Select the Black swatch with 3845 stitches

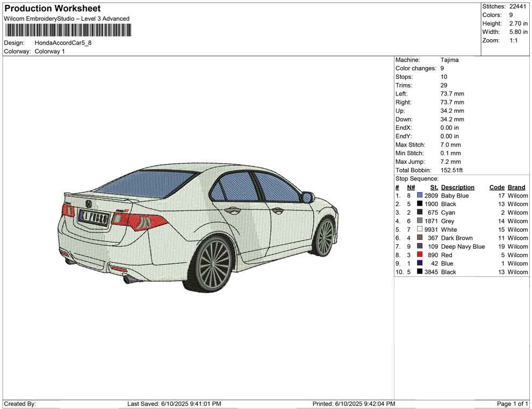click(420, 272)
